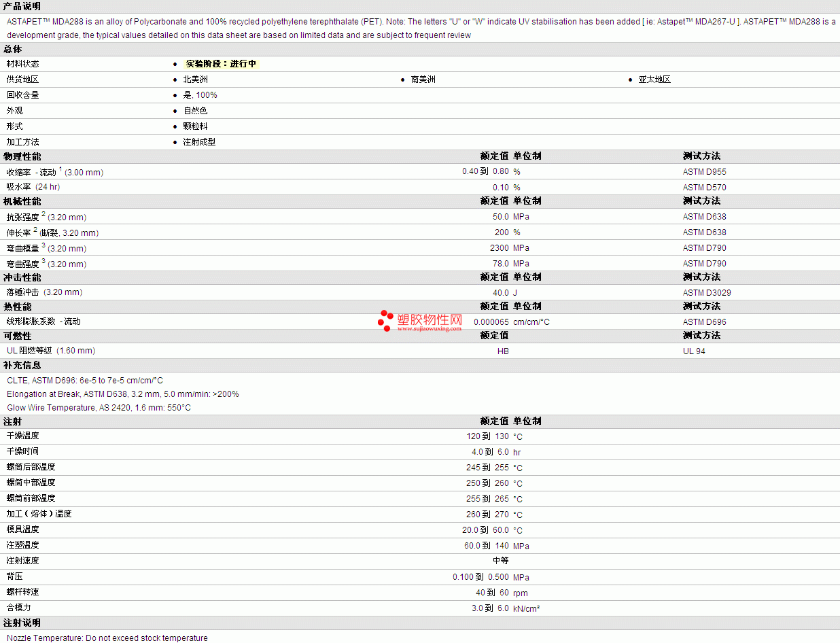Click the '2300' flexural modulus value
This screenshot has height=643, width=840.
[500, 248]
